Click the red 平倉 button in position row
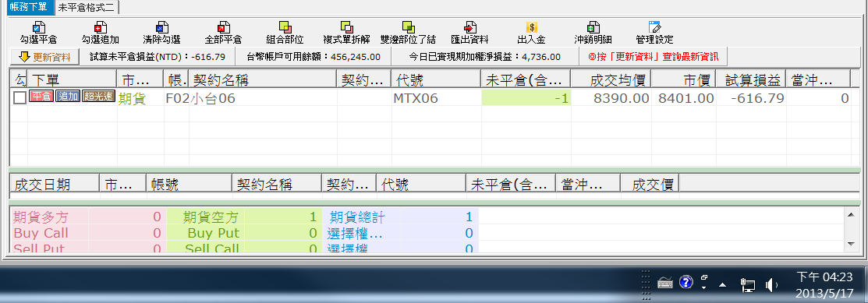 pyautogui.click(x=41, y=97)
